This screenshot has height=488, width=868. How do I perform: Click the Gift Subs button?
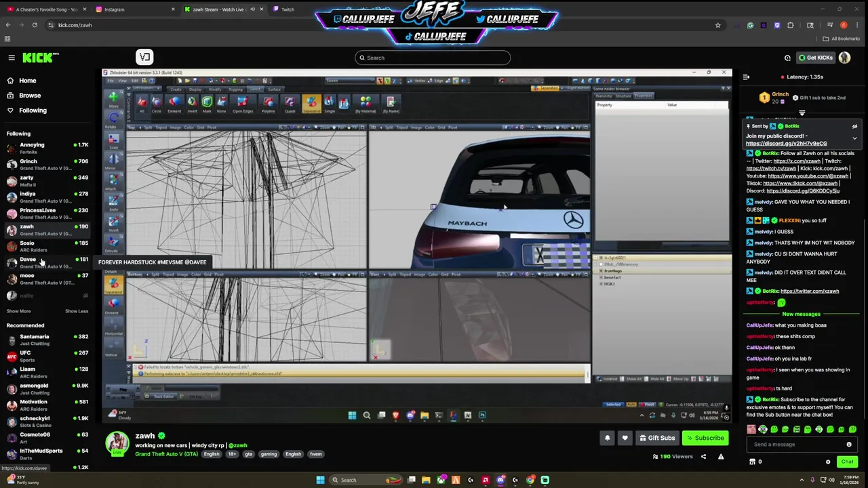[x=657, y=438]
